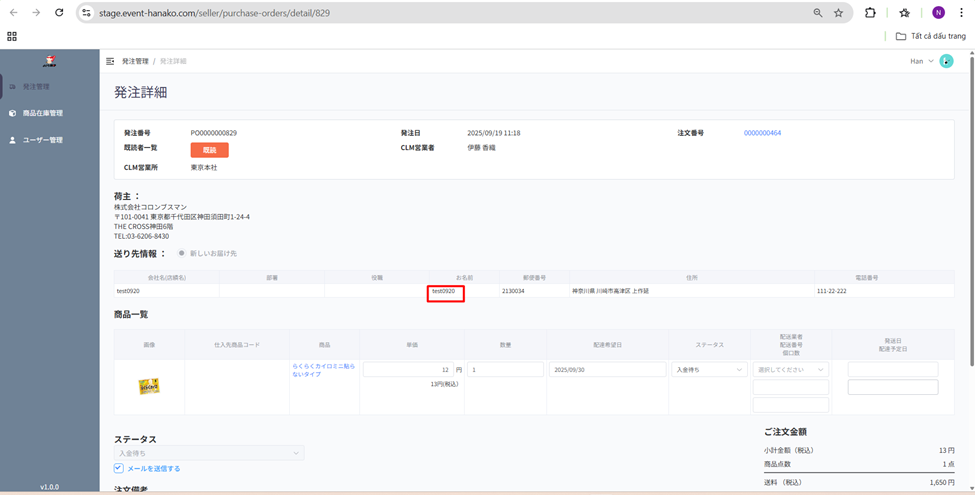975x495 pixels.
Task: Click the zoom magnifier icon in address bar
Action: point(818,13)
